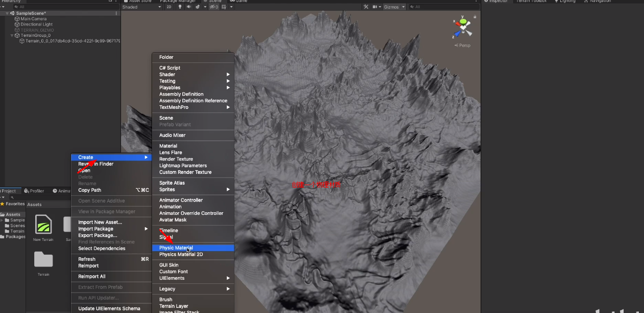Click the scene orientation gizmo's green Y axis
Viewport: 644px width, 313px height.
coord(463,21)
